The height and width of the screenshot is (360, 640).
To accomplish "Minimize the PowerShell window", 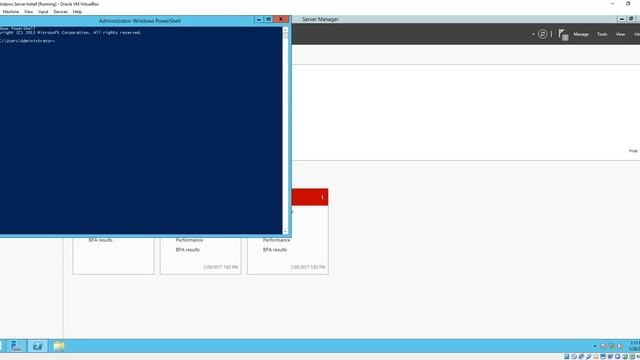I will 259,20.
